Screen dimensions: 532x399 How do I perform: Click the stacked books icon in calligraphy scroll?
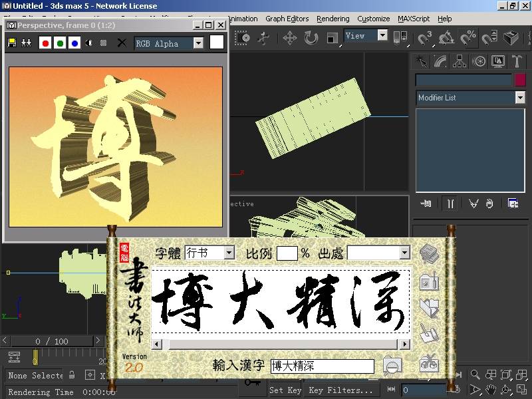(429, 254)
